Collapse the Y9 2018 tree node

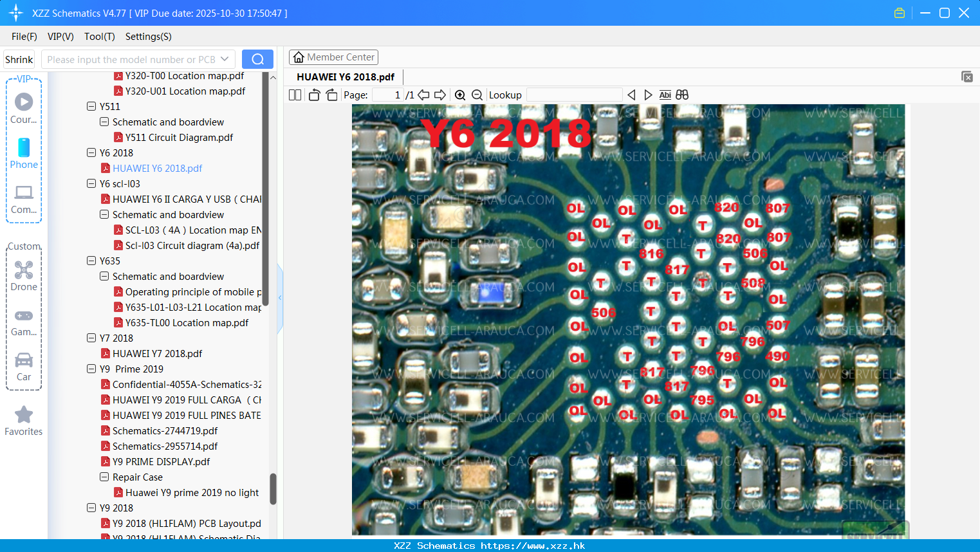pos(91,508)
